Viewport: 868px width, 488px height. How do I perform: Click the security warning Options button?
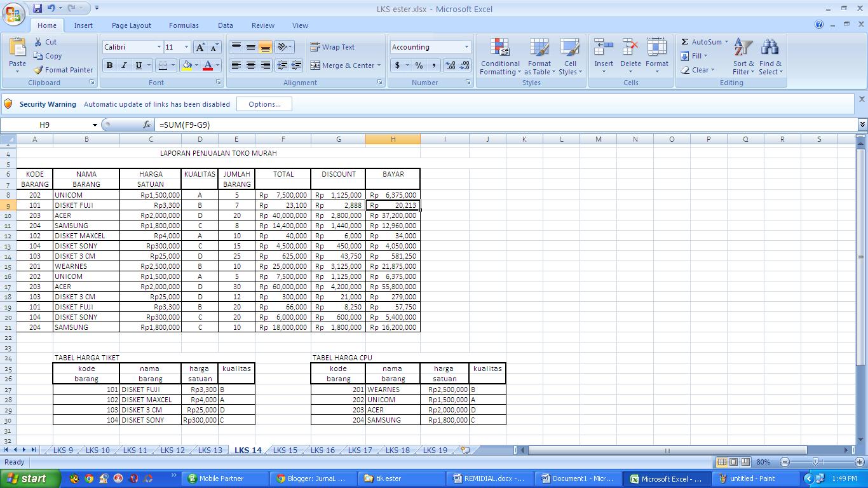[264, 104]
